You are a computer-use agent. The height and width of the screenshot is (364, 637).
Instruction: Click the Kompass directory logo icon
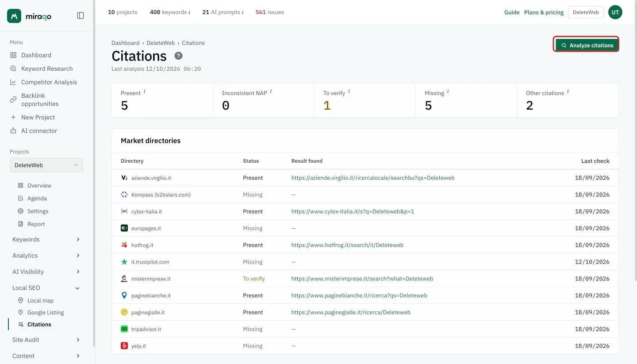point(124,195)
